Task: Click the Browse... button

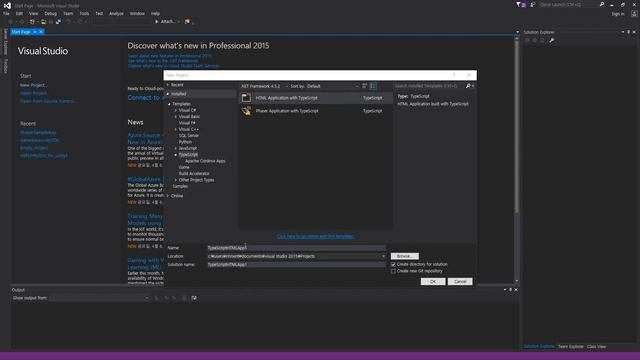Action: click(x=404, y=256)
